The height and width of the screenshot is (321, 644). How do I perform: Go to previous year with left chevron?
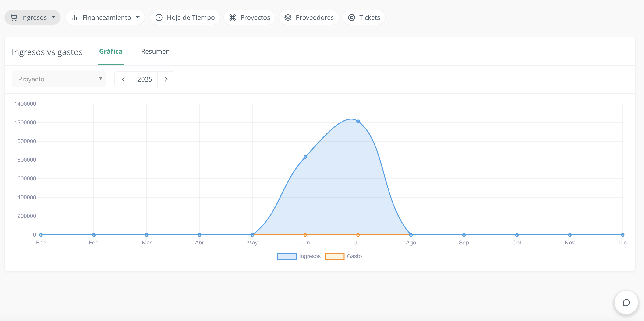click(x=123, y=80)
